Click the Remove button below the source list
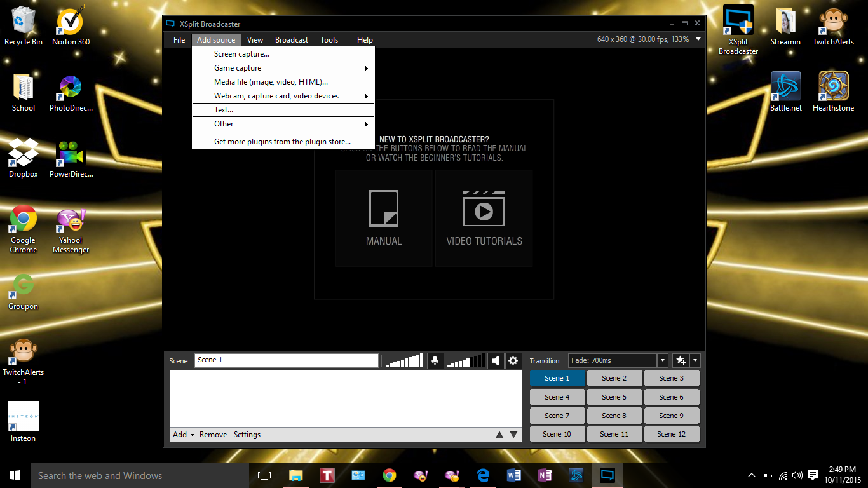The height and width of the screenshot is (488, 868). pyautogui.click(x=213, y=434)
